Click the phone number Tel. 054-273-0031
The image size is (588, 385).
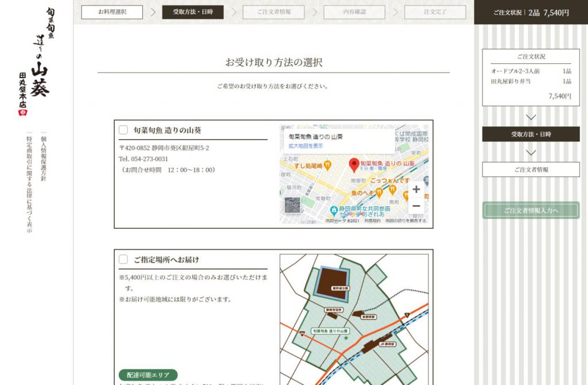[x=143, y=159]
